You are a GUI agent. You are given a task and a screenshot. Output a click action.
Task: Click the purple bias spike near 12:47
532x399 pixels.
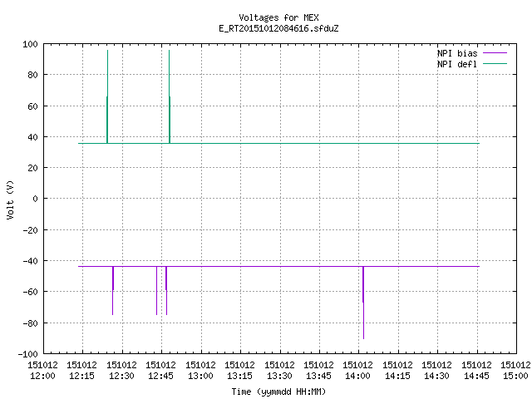[x=166, y=290]
